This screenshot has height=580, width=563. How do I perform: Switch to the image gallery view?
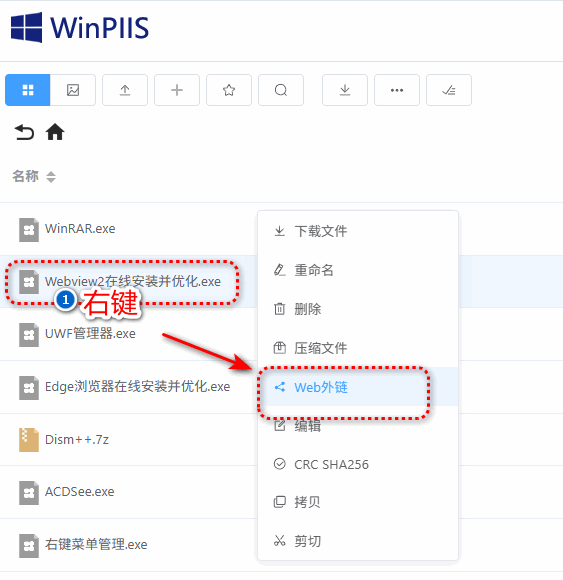click(x=73, y=90)
